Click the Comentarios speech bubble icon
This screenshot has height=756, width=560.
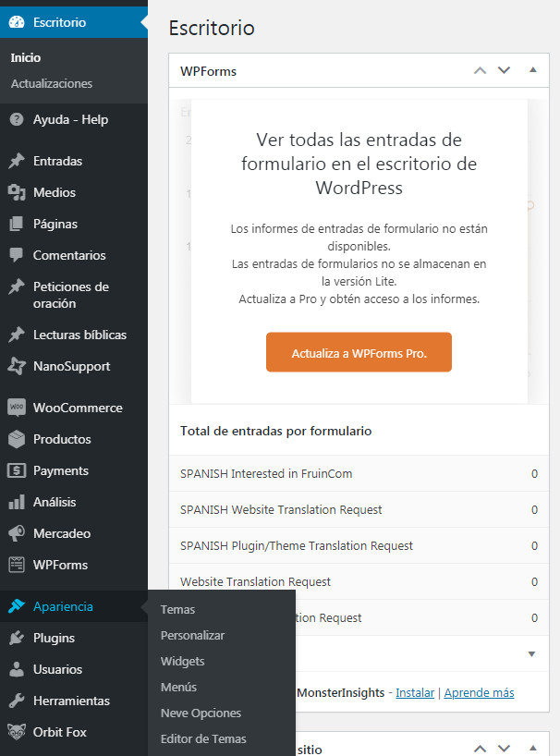click(x=16, y=255)
